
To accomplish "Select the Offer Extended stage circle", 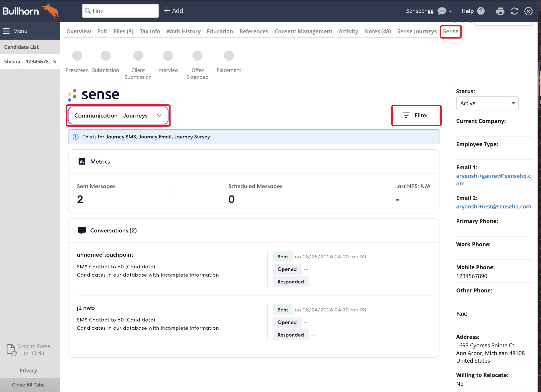I will pos(198,56).
